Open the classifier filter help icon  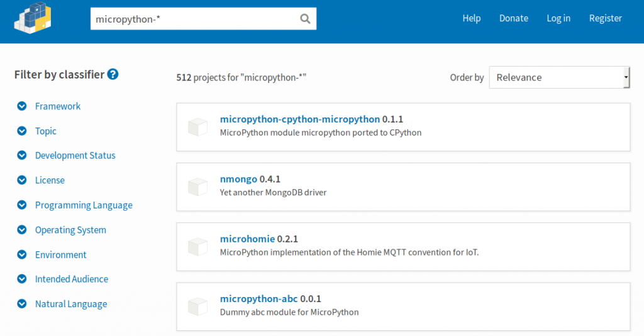point(113,74)
